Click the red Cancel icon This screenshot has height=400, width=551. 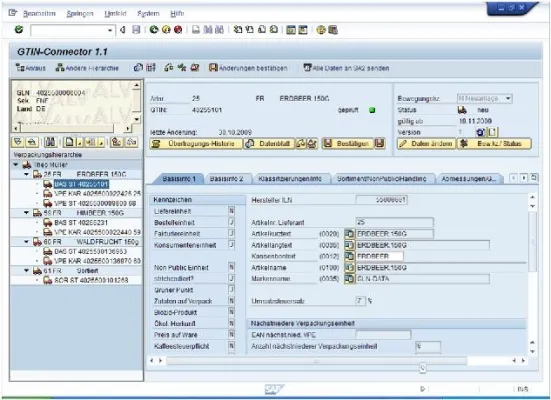(x=178, y=30)
